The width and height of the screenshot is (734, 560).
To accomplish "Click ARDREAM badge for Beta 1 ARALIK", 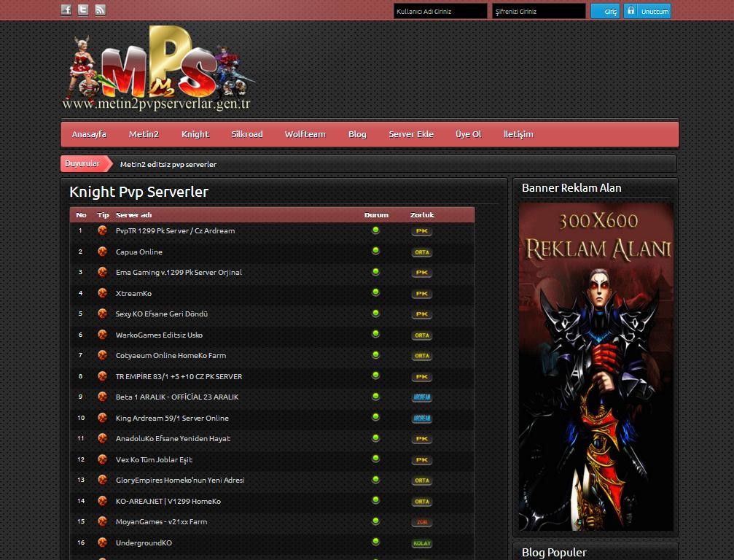I will coord(422,397).
